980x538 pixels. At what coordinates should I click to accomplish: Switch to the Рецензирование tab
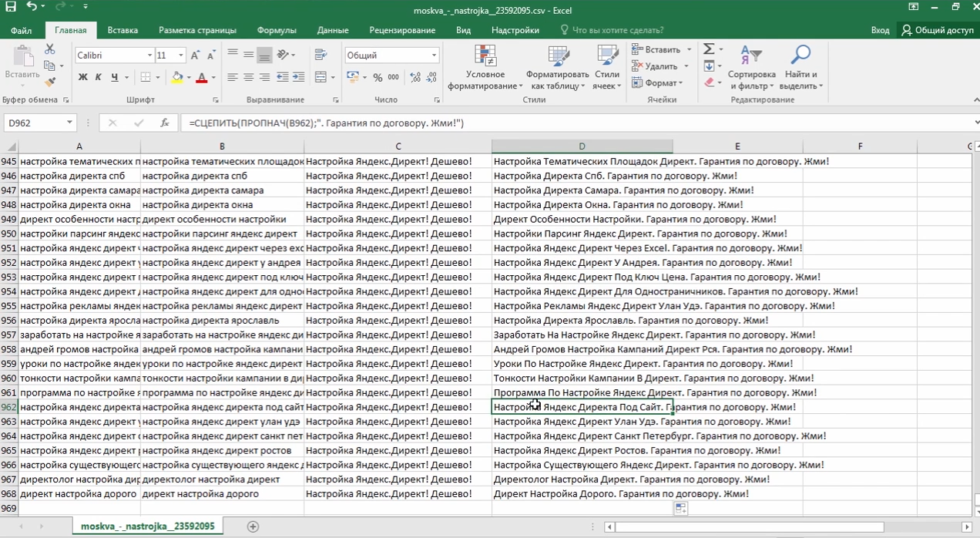click(x=402, y=30)
